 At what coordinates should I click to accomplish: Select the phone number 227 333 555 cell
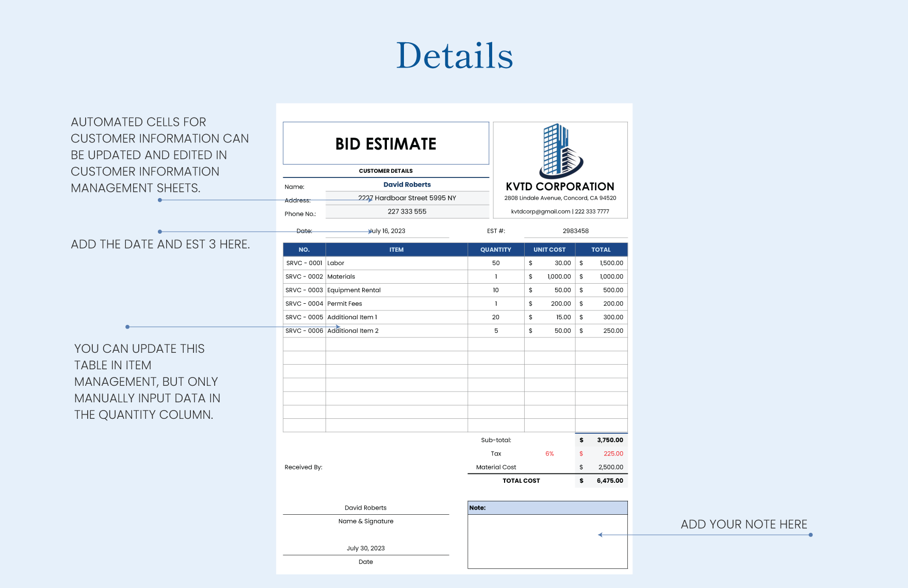[x=407, y=211]
